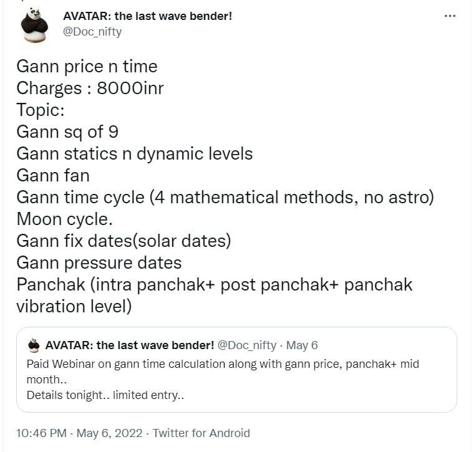Click the @Doc_nifty handle inside quoted tweet

pyautogui.click(x=247, y=345)
